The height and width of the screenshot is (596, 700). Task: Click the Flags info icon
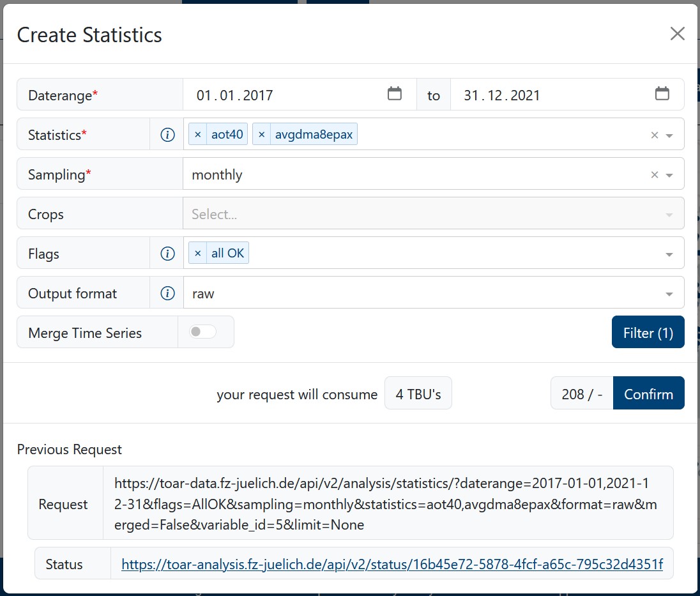(x=167, y=254)
